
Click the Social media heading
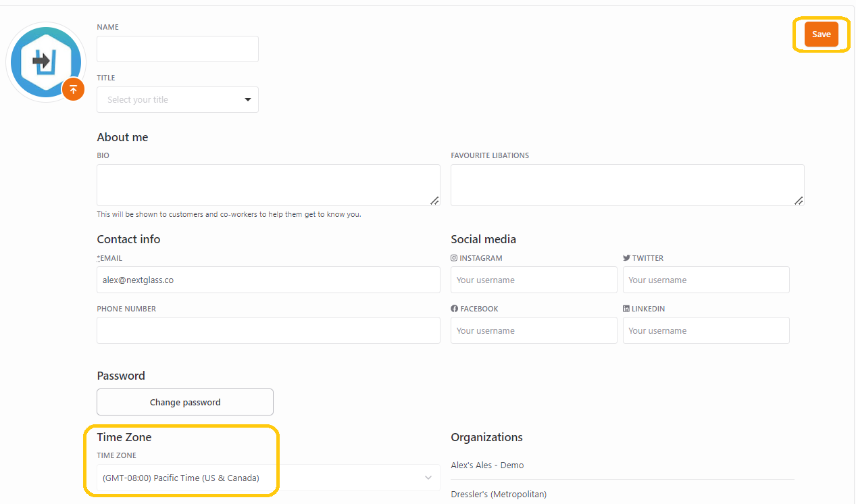(483, 239)
